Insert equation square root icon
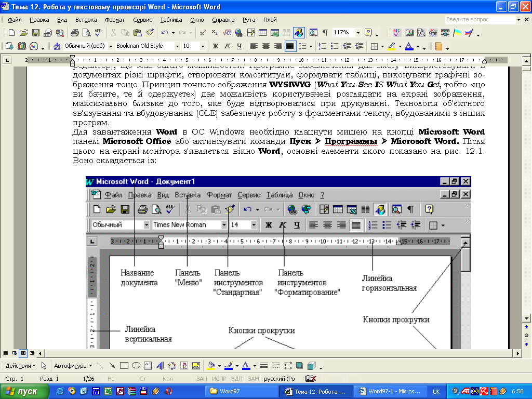The image size is (532, 399). pos(227,33)
